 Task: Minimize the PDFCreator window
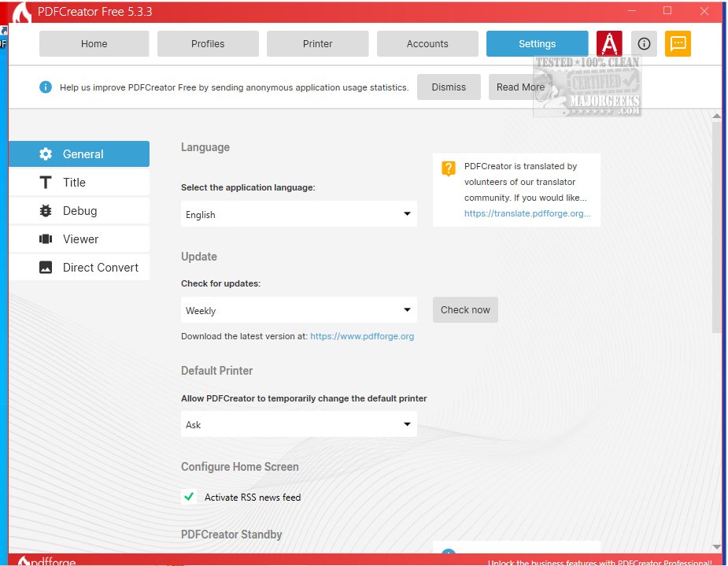[631, 11]
